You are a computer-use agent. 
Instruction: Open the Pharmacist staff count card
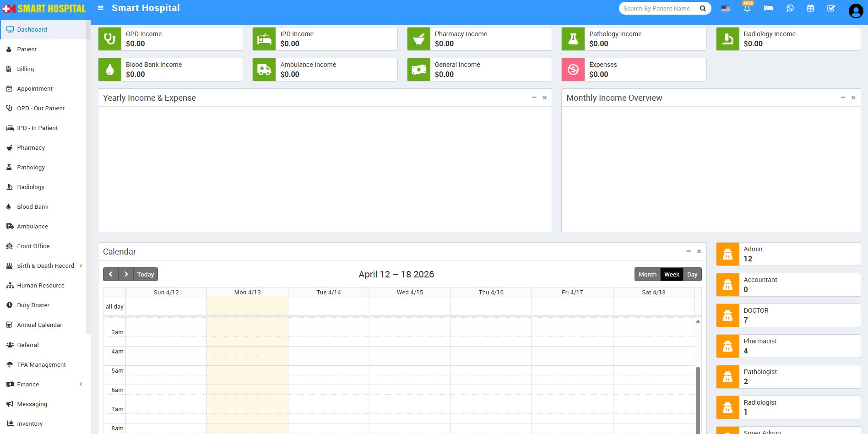click(x=788, y=346)
